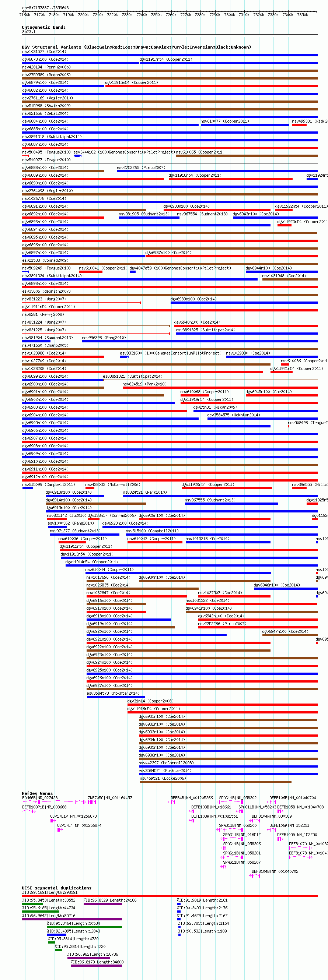Click gene DEFB109P1B|NR_003668
Image resolution: width=328 pixels, height=980 pixels.
coord(44,807)
